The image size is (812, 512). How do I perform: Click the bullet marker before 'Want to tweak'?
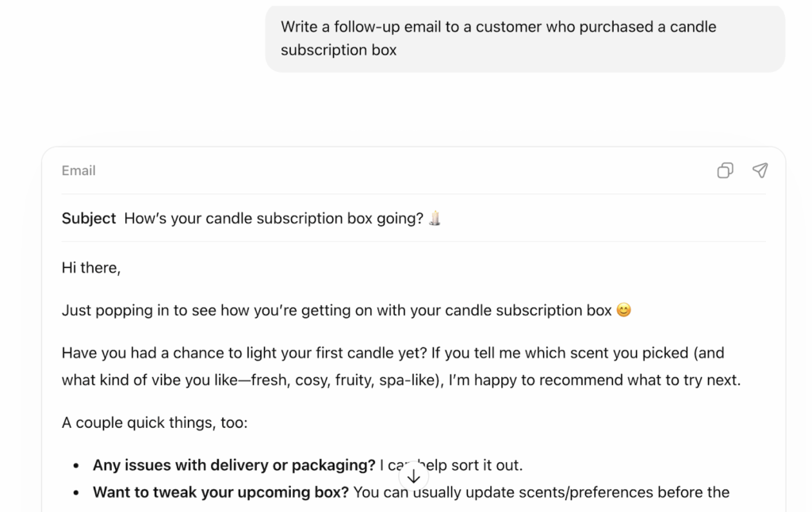(x=76, y=493)
